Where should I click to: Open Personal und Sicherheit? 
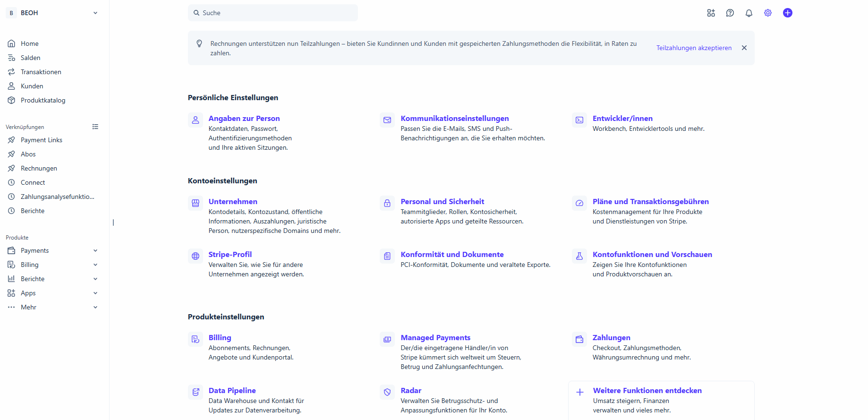(x=443, y=201)
